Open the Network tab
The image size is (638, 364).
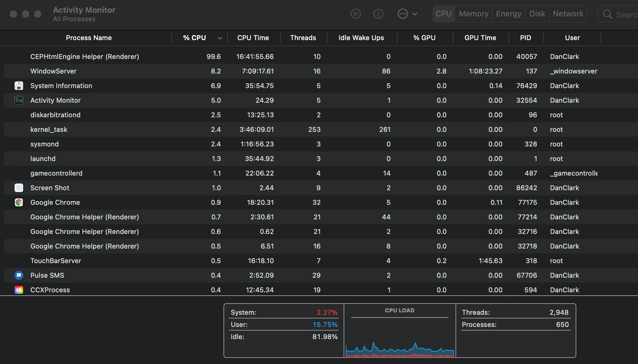pos(568,14)
